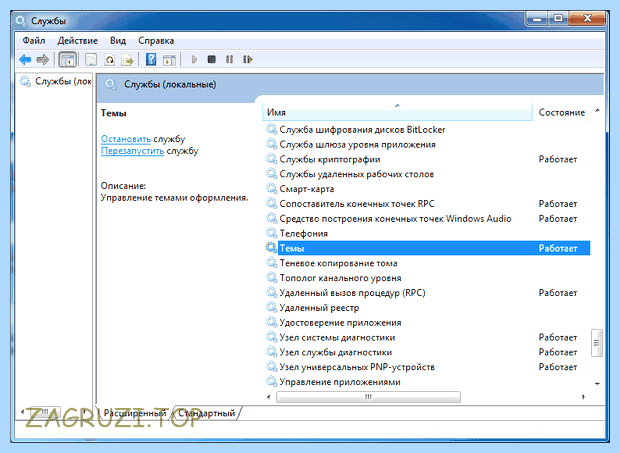The width and height of the screenshot is (620, 453).
Task: Pause service with the pause icon
Action: (x=229, y=60)
